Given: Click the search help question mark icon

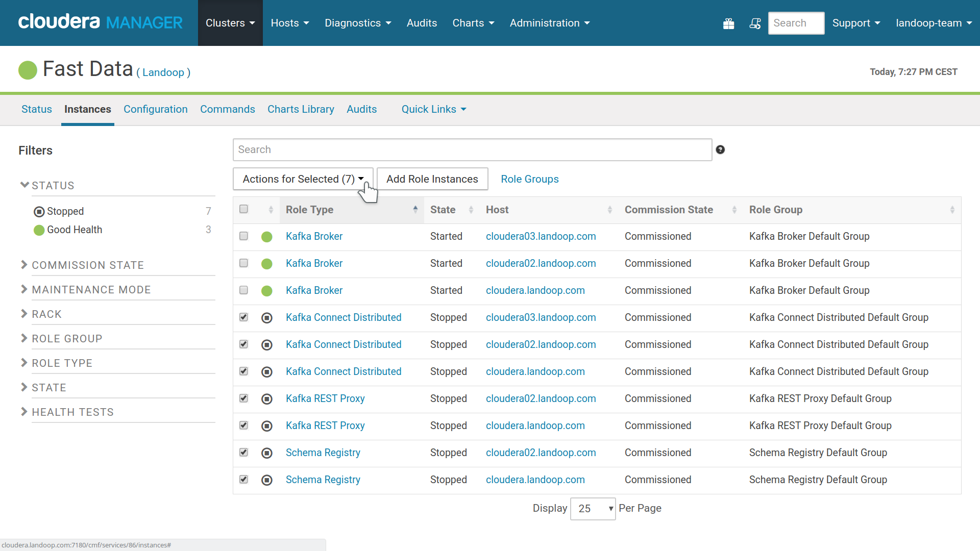Looking at the screenshot, I should pos(720,149).
